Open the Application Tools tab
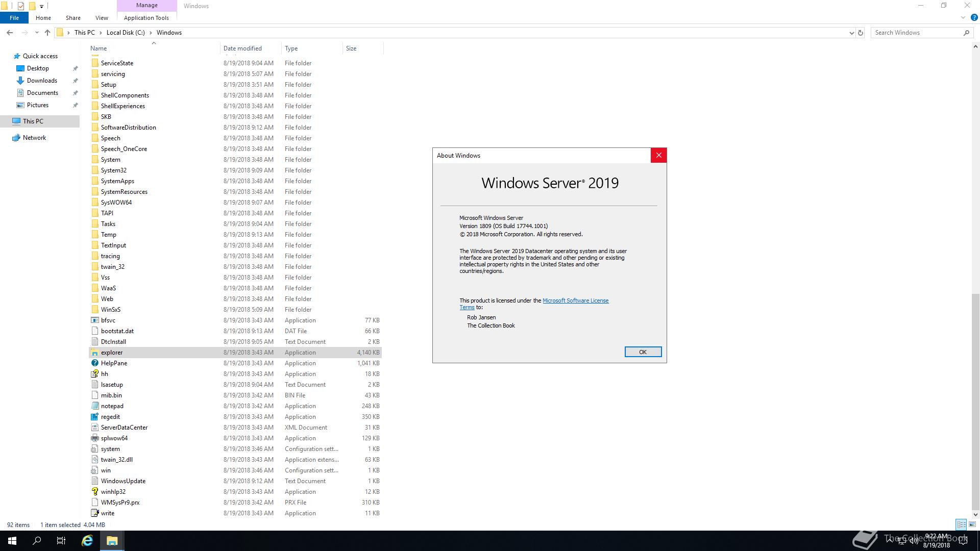The image size is (980, 551). [x=146, y=18]
